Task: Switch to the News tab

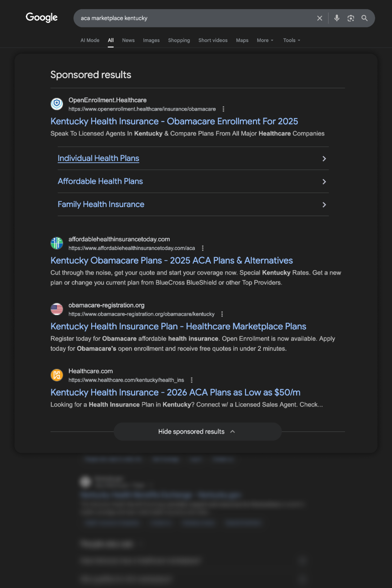Action: coord(128,40)
